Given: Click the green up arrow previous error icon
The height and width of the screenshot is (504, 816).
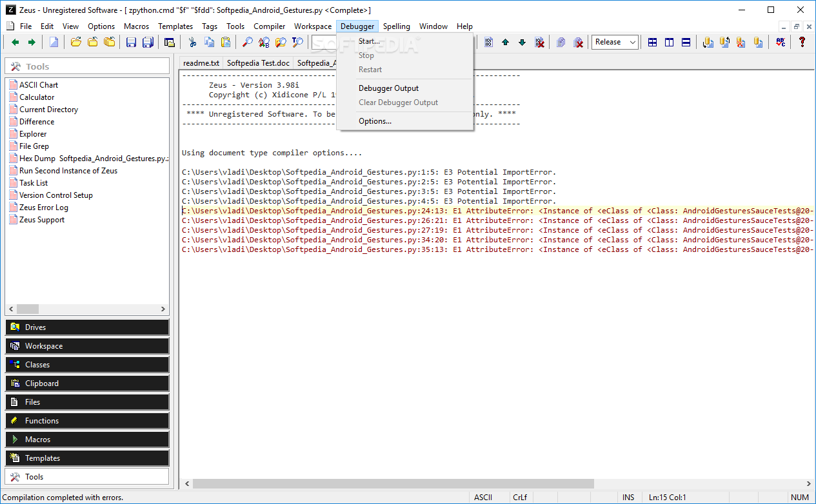Looking at the screenshot, I should [505, 42].
